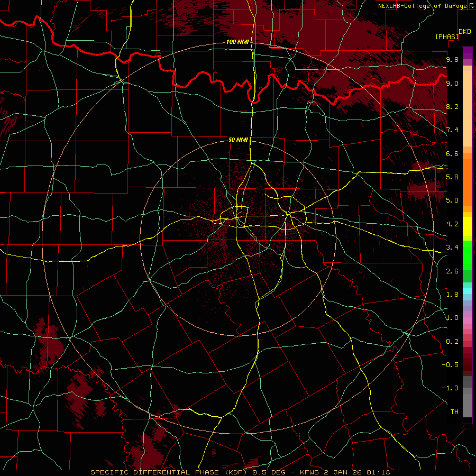The image size is (476, 476).
Task: Click the 1.0 value on the scale
Action: click(452, 318)
